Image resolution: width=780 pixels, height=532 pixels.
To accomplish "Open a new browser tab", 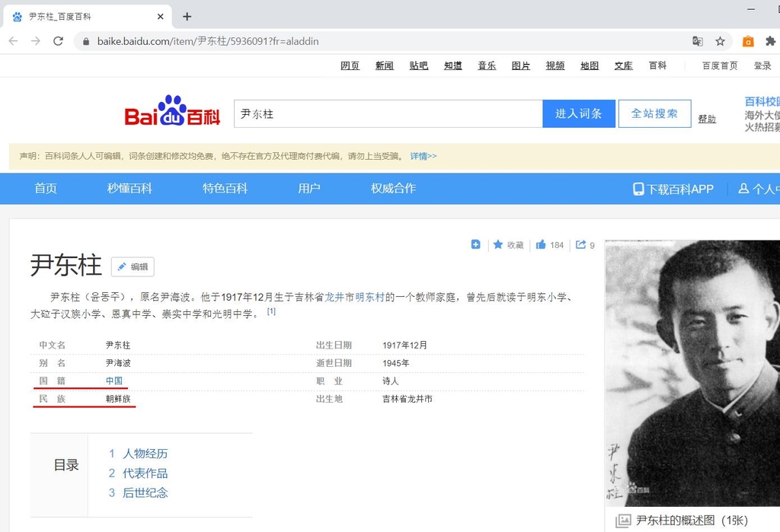I will (187, 16).
